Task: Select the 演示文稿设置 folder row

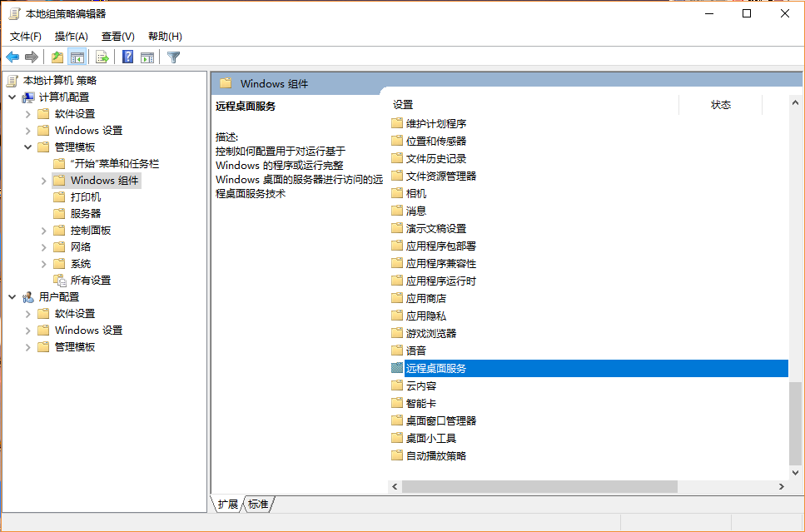Action: click(x=589, y=228)
